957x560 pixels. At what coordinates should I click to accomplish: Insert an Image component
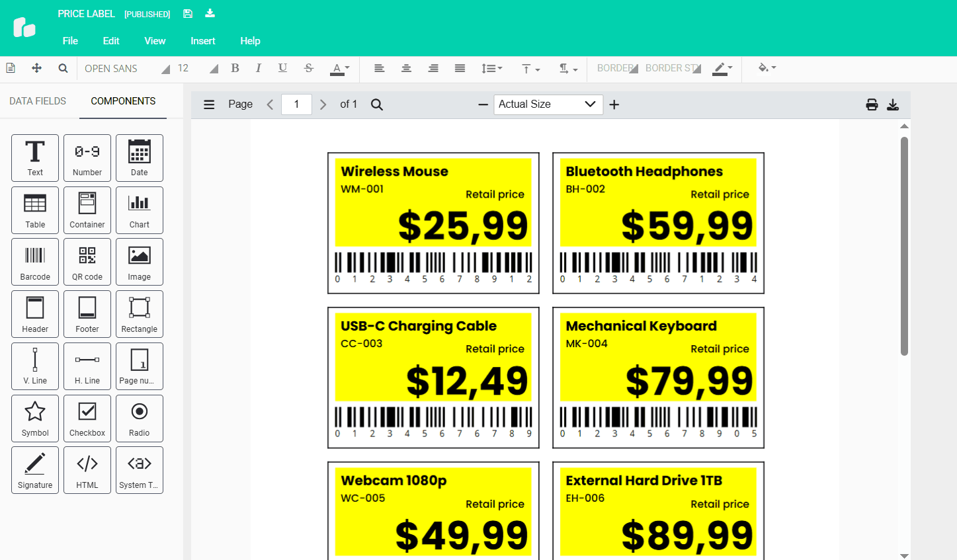click(140, 262)
